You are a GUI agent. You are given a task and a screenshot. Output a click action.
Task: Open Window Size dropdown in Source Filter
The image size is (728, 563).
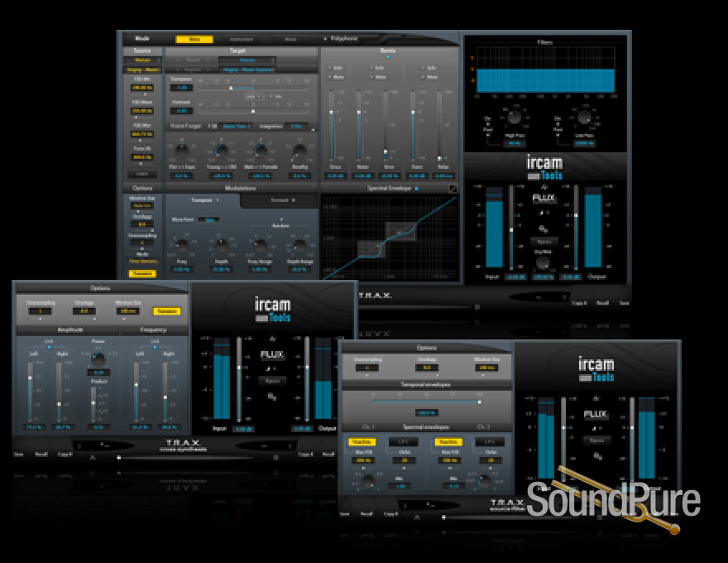[x=486, y=368]
